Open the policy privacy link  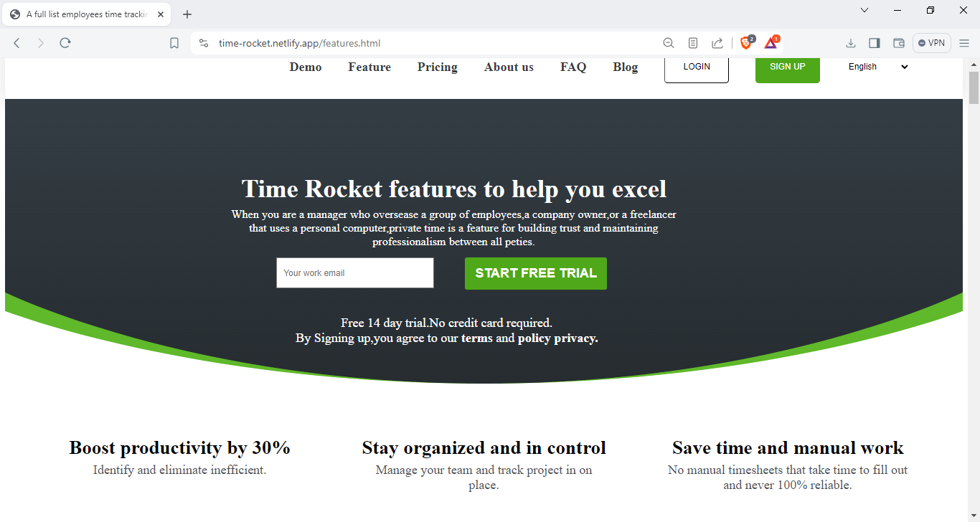557,338
